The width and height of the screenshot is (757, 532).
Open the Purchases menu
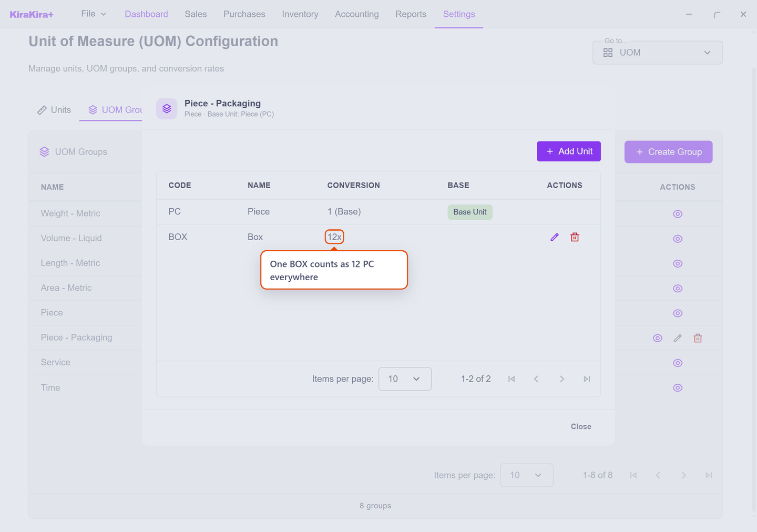tap(244, 14)
